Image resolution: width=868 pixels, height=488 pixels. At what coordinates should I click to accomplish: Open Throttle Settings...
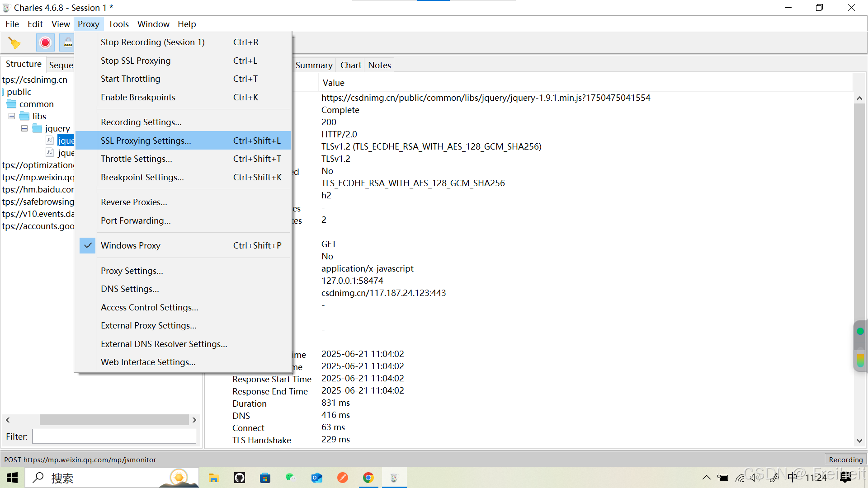pos(183,159)
